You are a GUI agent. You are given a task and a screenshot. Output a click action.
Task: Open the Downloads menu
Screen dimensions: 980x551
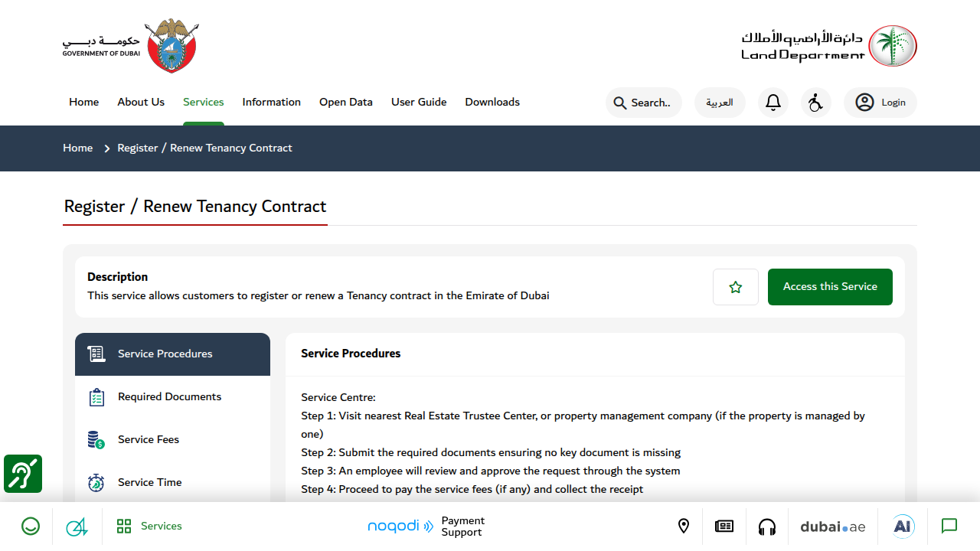(492, 102)
